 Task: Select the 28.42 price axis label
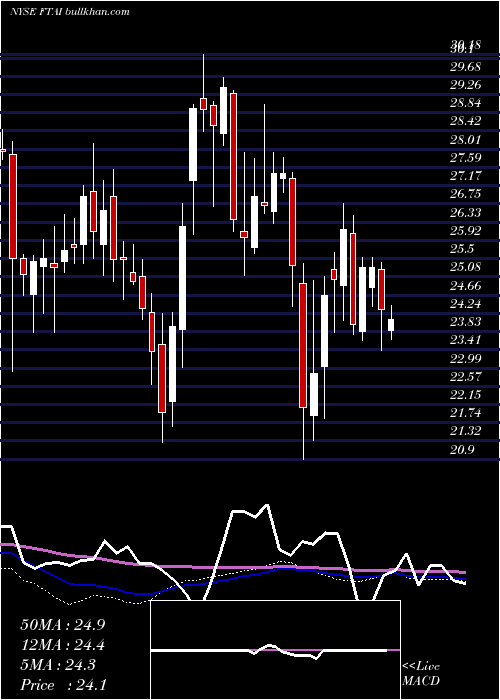[466, 121]
